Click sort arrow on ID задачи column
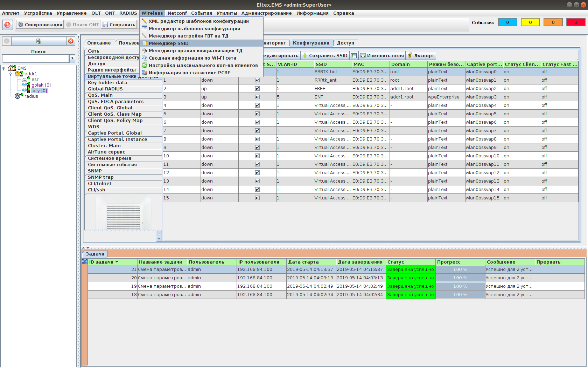 click(x=117, y=262)
